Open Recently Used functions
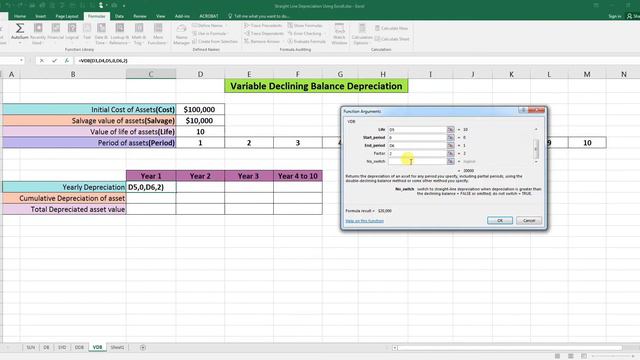Screen dimensions: 640x360 pyautogui.click(x=38, y=34)
